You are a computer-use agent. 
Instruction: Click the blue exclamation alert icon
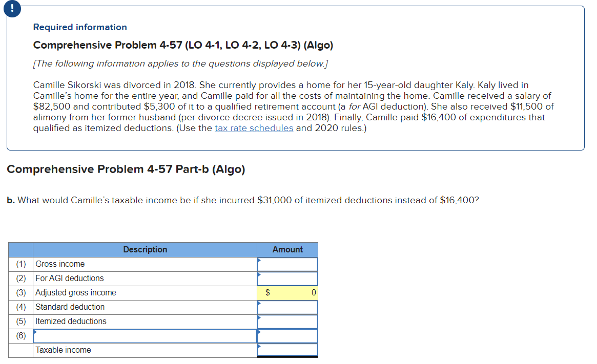[x=12, y=9]
